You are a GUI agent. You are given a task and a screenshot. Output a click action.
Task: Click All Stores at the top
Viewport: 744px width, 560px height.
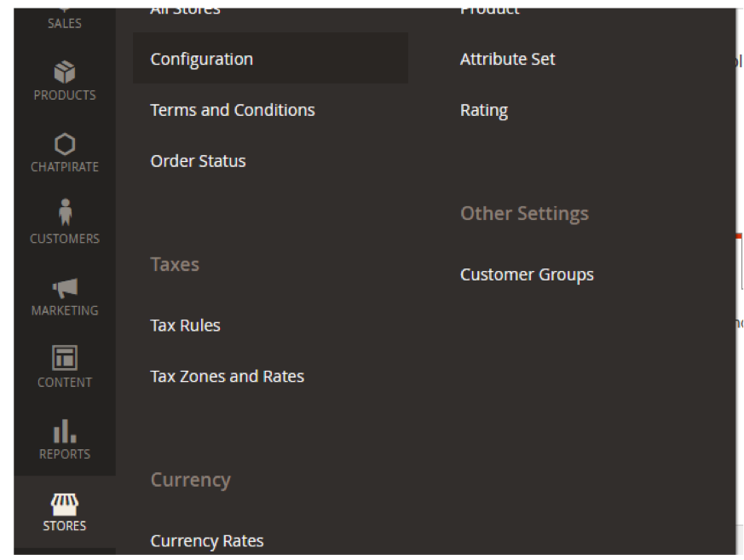click(184, 9)
